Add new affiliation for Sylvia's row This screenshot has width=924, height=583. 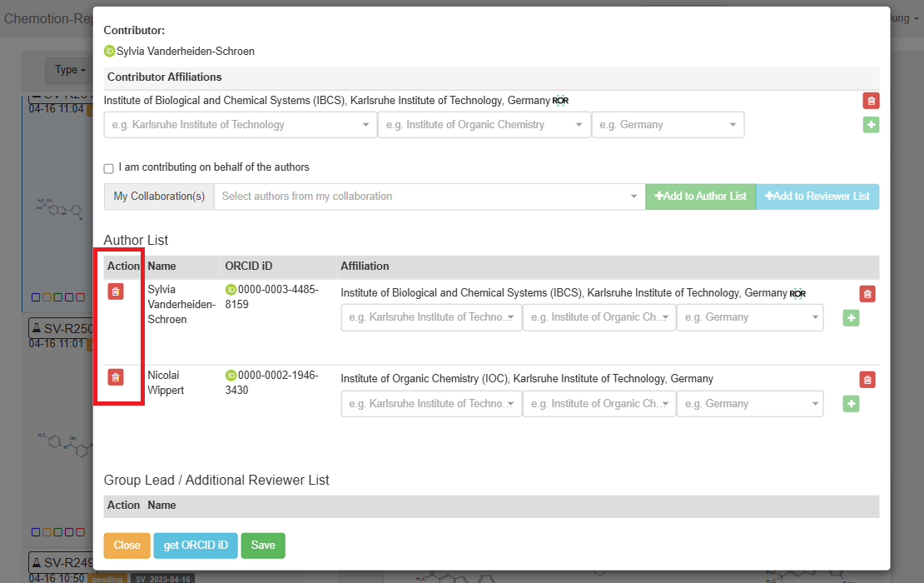coord(851,317)
